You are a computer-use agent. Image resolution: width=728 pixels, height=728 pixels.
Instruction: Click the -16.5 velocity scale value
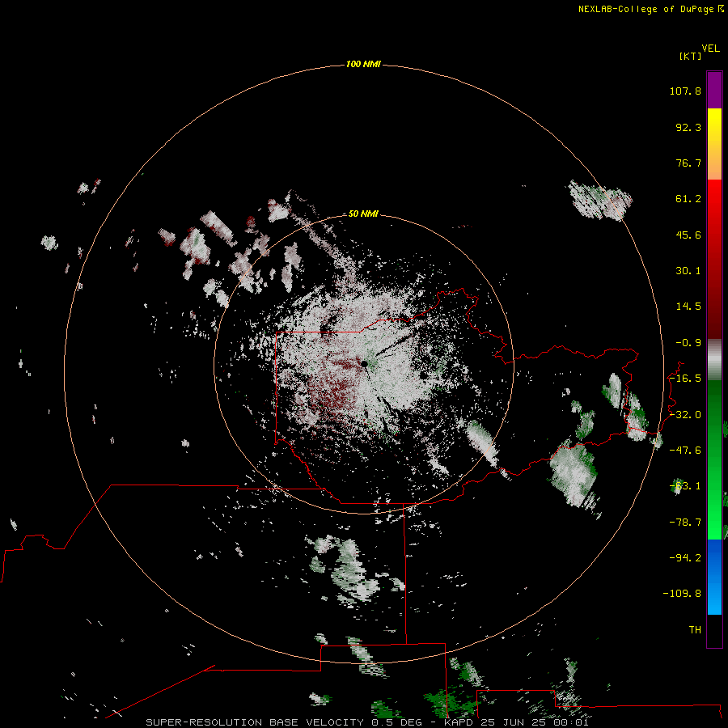pyautogui.click(x=685, y=379)
